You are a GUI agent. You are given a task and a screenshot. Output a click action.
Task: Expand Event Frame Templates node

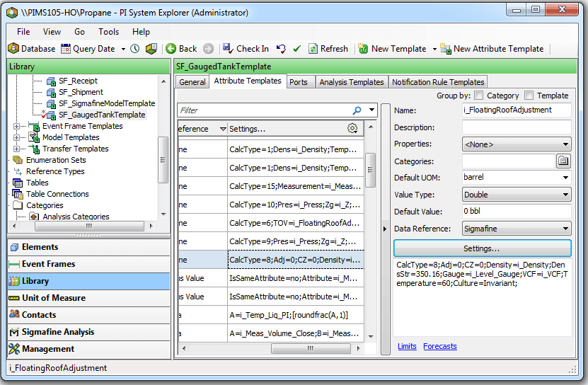pyautogui.click(x=16, y=127)
